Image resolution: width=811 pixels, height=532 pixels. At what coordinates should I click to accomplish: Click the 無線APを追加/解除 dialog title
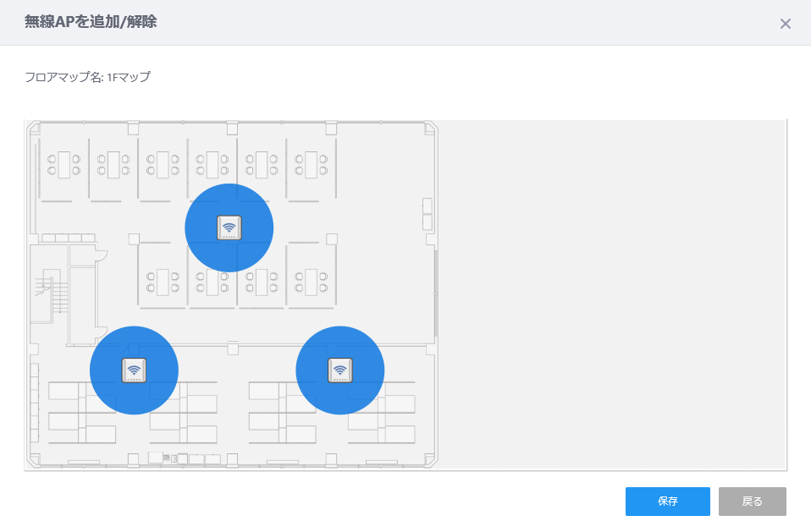click(x=91, y=22)
